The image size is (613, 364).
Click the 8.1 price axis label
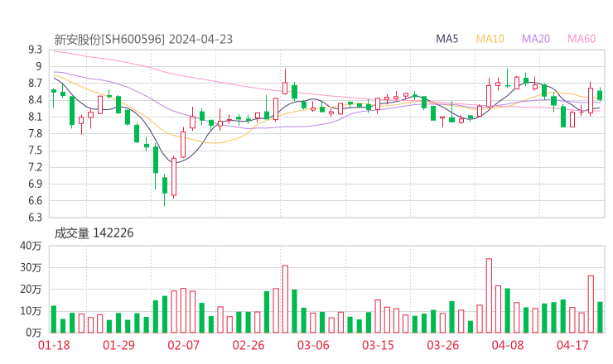click(35, 117)
